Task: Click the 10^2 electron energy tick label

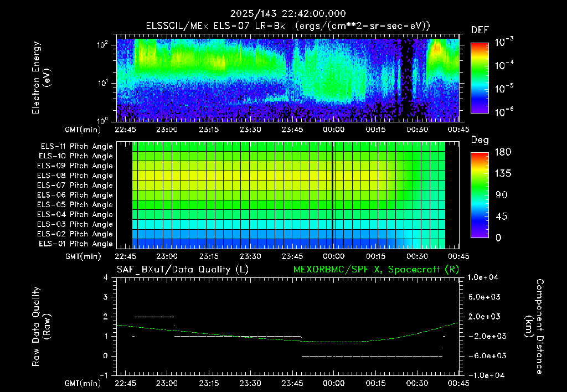Action: click(x=102, y=45)
